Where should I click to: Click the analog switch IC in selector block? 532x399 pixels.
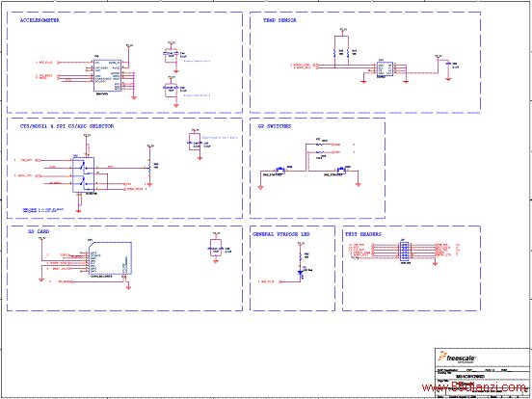[83, 175]
